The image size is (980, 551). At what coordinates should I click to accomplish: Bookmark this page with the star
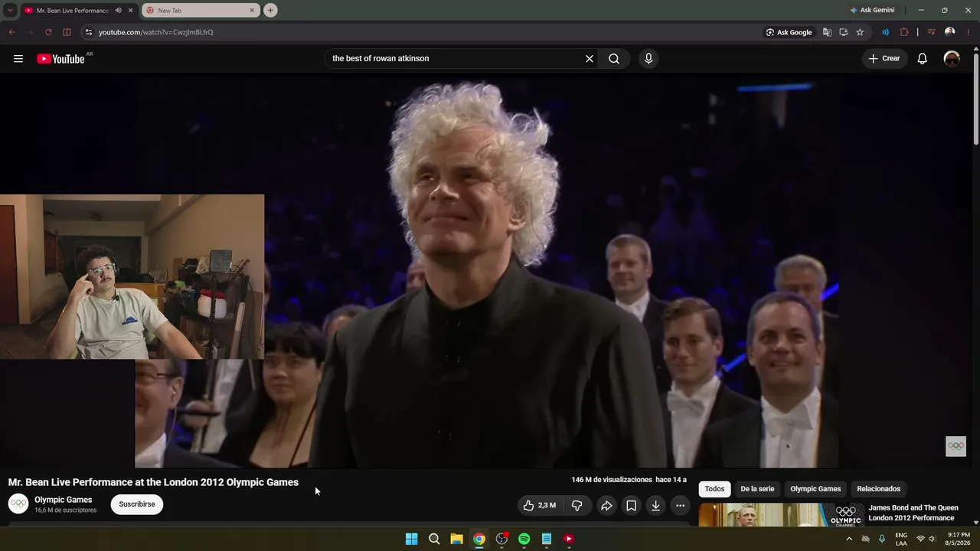click(860, 32)
